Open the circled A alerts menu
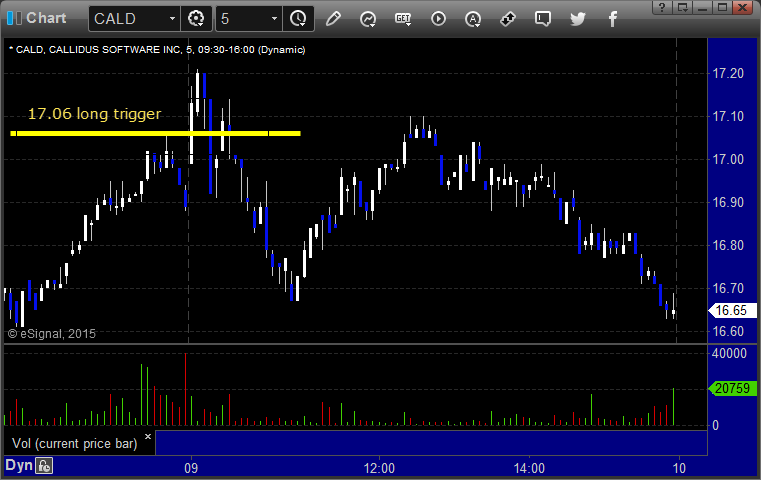761x480 pixels. pos(473,19)
